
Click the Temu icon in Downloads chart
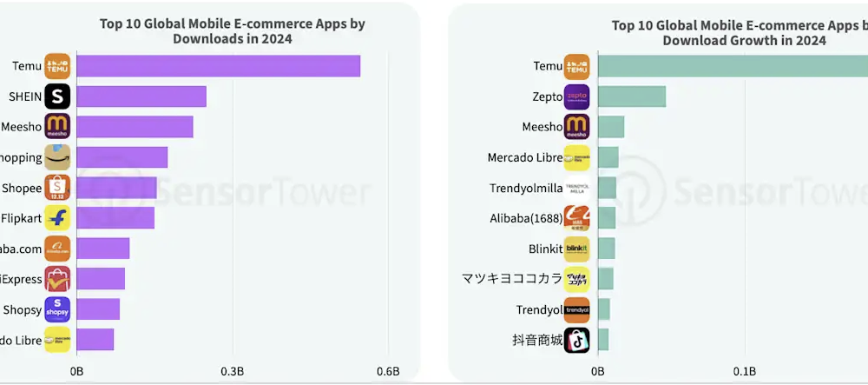(x=57, y=66)
